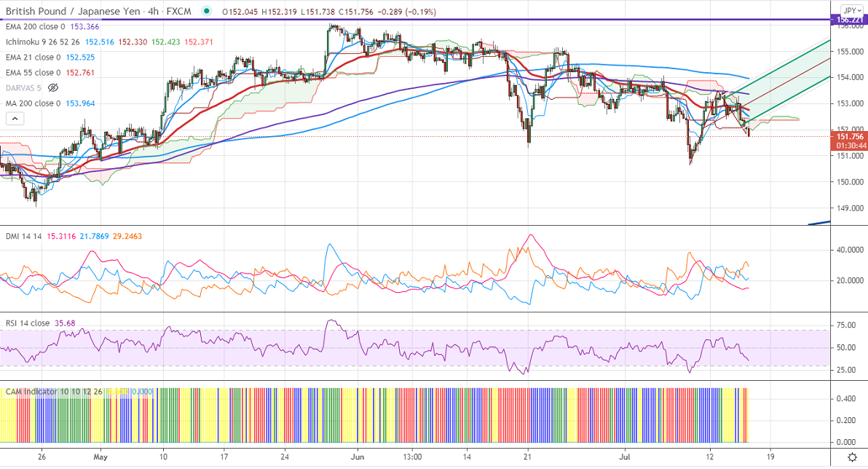Click the MA 200 value 153.964
This screenshot has height=469, width=868.
[x=80, y=103]
